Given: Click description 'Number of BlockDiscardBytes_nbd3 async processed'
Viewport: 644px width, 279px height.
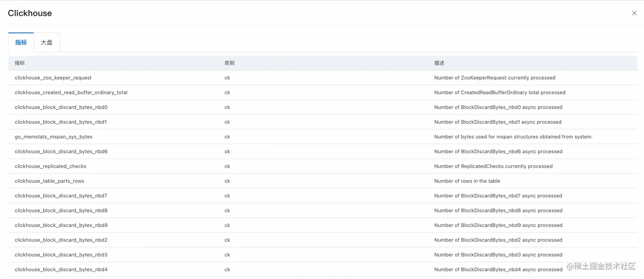Looking at the screenshot, I should coord(498,255).
